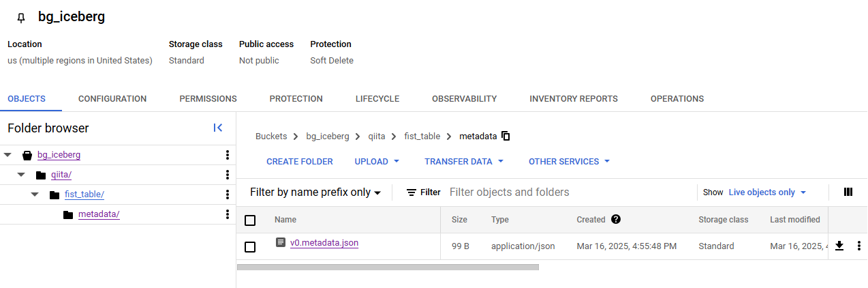Viewport: 868px width, 288px height.
Task: Click the Create Folder button
Action: click(x=299, y=162)
